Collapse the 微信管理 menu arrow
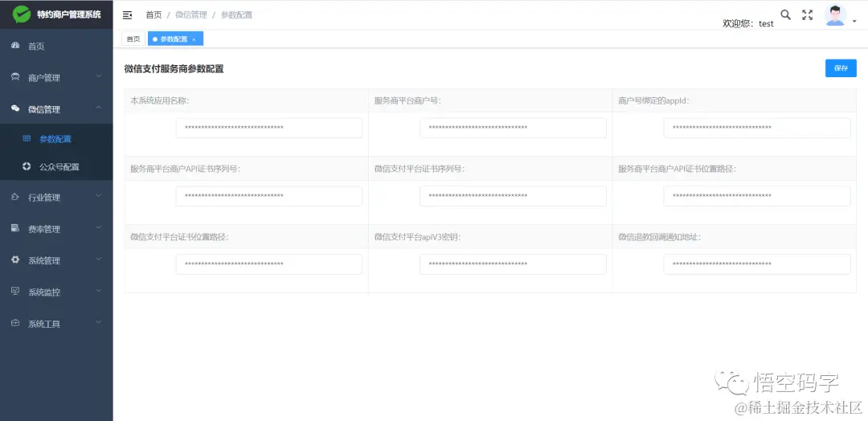868x421 pixels. coord(99,108)
